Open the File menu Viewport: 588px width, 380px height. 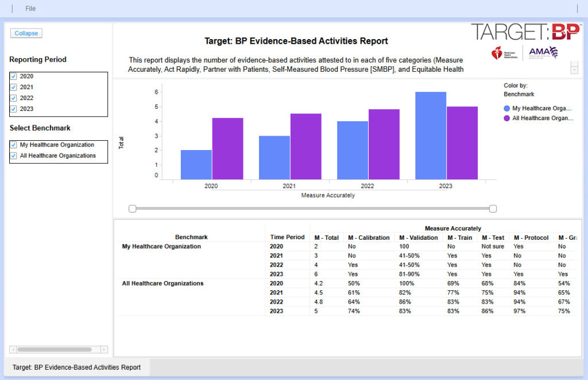[30, 9]
